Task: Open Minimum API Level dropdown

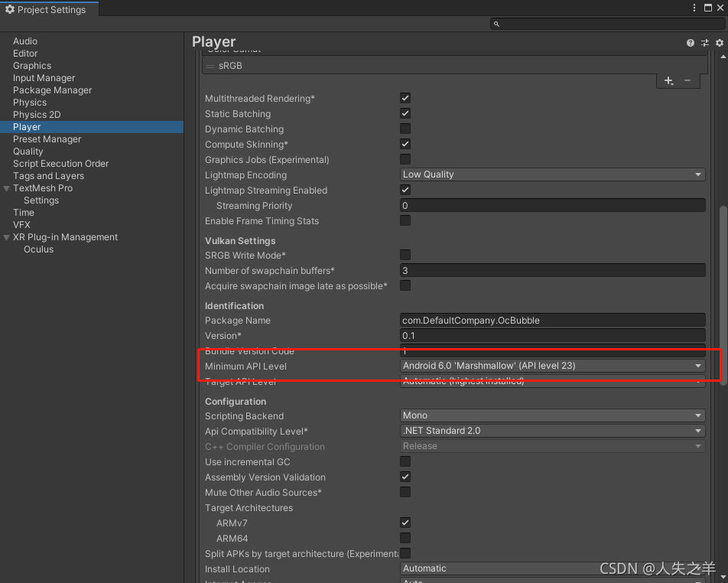Action: coord(552,366)
